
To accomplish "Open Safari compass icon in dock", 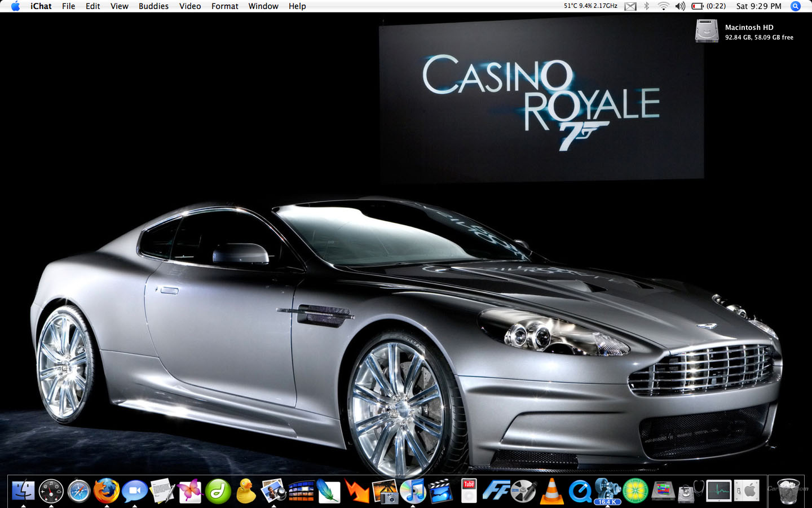I will (x=79, y=491).
